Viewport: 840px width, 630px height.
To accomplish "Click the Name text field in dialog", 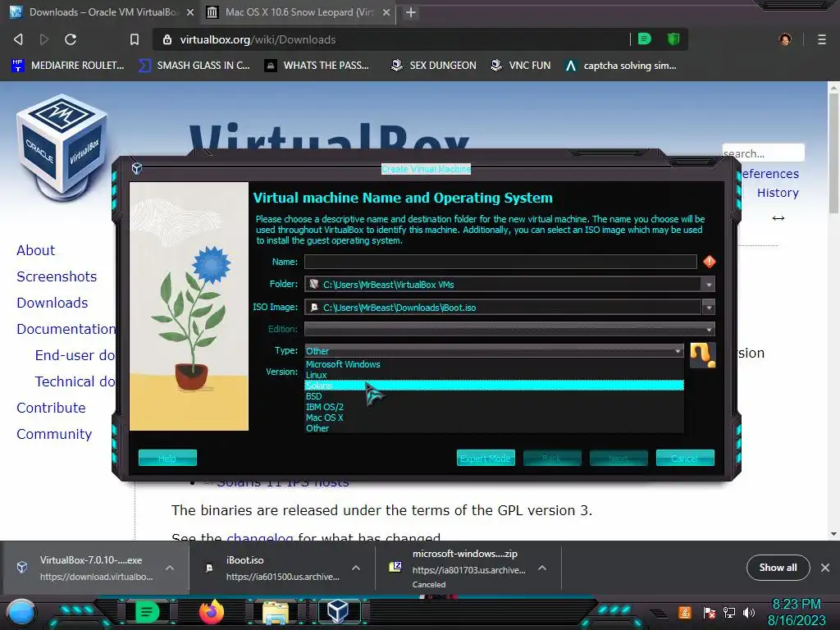I will tap(500, 262).
